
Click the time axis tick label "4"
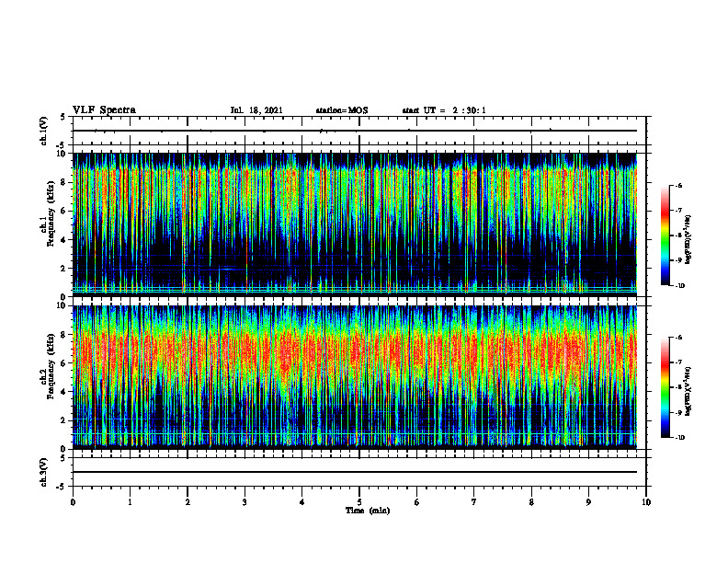point(302,502)
